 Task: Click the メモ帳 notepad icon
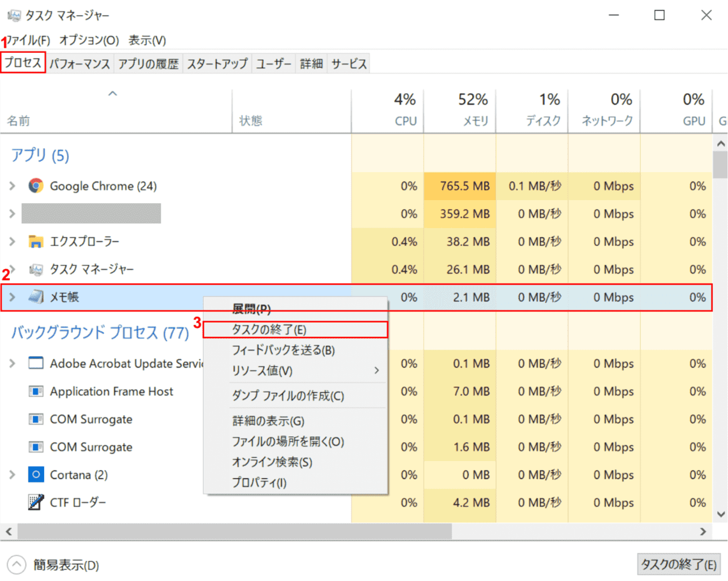(x=36, y=297)
